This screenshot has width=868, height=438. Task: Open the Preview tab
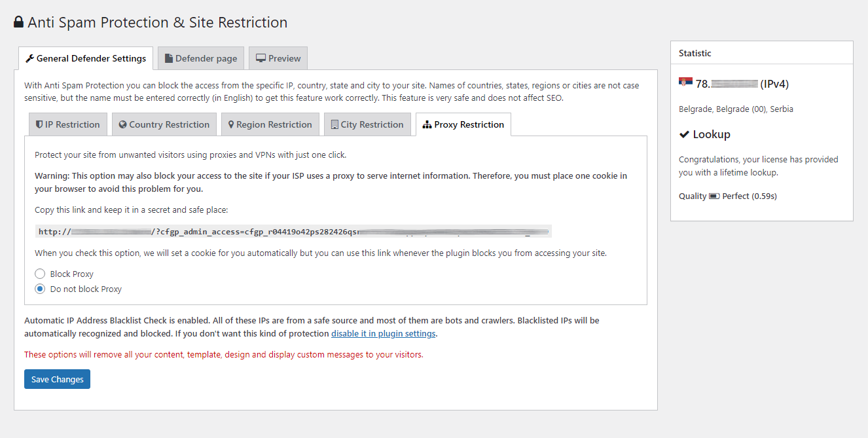(x=278, y=58)
